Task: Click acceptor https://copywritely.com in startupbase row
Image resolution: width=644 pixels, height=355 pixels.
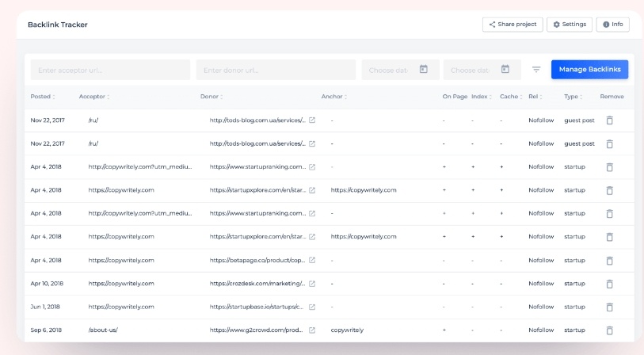Action: pos(121,307)
